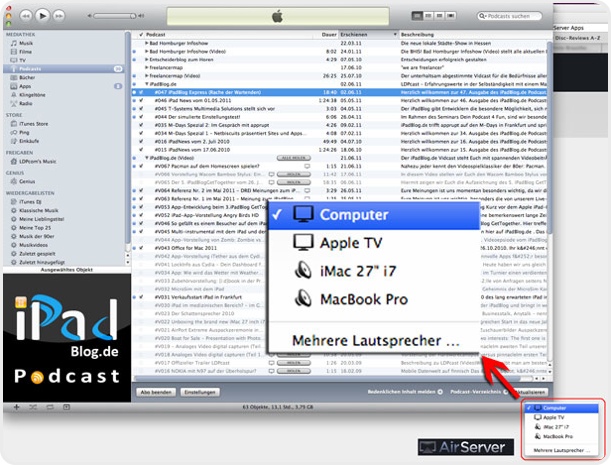Screen dimensions: 611x465
Task: Toggle repeat button at bottom left
Action: [x=50, y=407]
